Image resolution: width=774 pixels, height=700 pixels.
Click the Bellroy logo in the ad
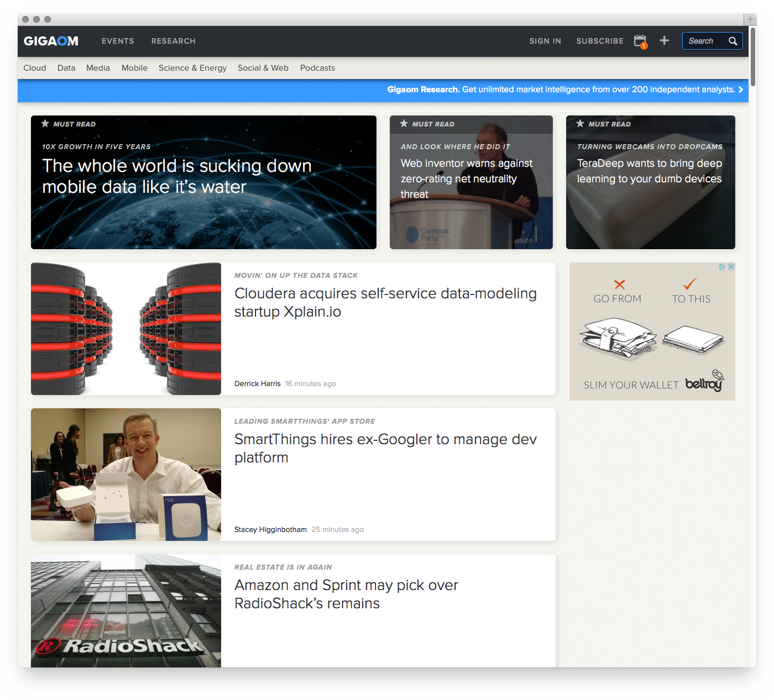704,381
